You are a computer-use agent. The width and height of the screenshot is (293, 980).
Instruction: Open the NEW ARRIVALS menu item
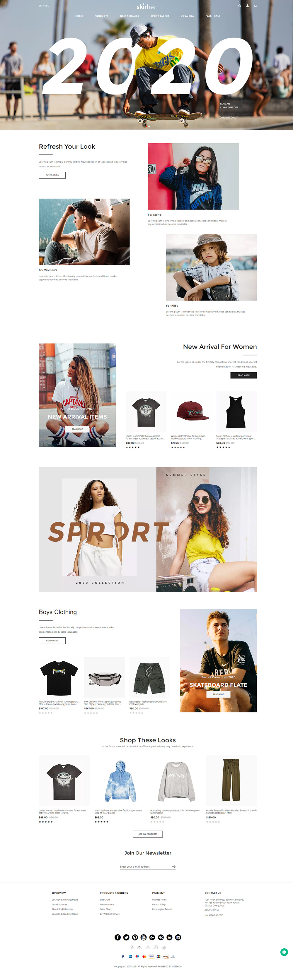130,16
